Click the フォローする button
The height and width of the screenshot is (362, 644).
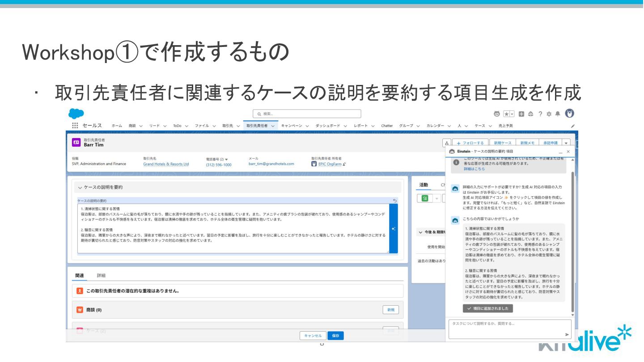point(470,143)
